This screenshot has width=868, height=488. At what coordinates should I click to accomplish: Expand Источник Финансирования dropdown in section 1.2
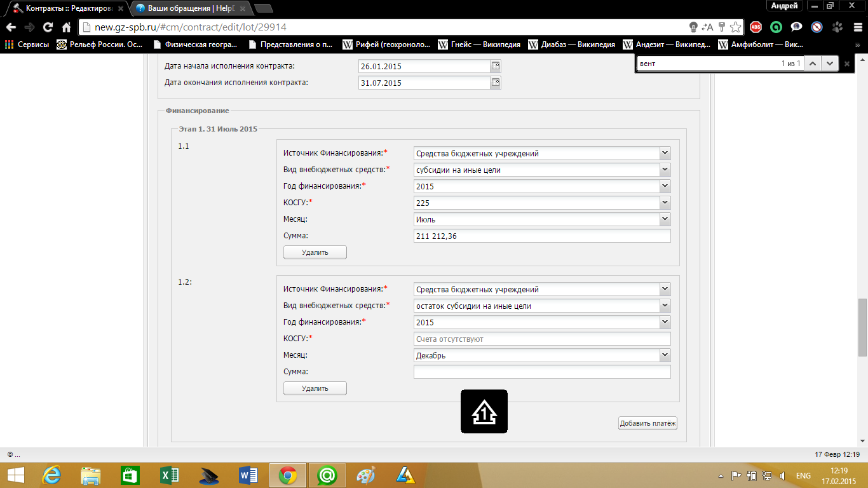(665, 289)
